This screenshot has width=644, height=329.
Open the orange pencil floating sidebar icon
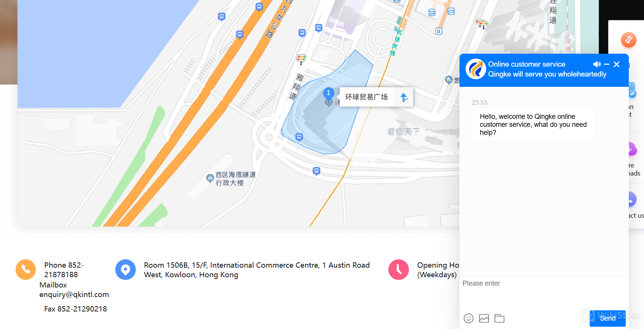(x=628, y=40)
